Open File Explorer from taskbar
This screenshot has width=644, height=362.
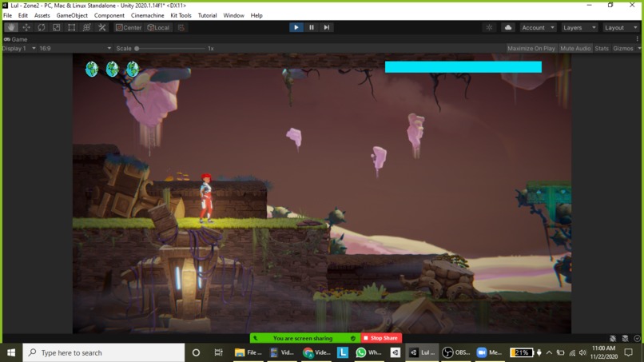click(x=248, y=352)
